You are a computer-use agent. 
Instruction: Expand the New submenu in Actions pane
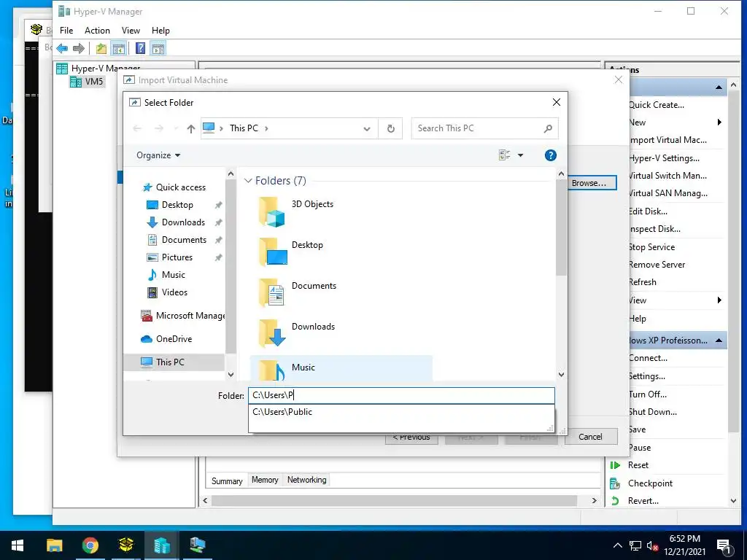coord(719,122)
